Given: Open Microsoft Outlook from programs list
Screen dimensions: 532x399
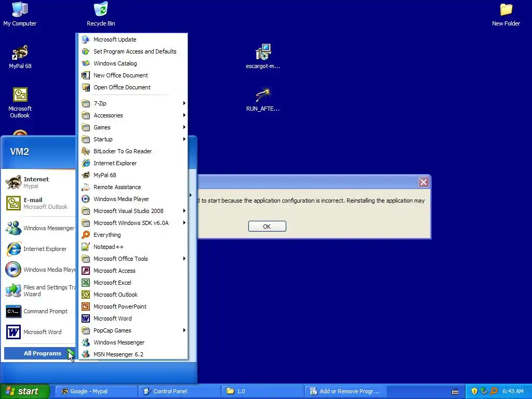Looking at the screenshot, I should point(132,295).
